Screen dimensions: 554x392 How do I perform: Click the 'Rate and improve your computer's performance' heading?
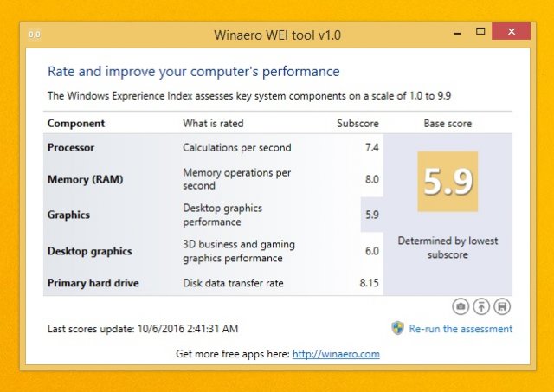click(x=194, y=72)
